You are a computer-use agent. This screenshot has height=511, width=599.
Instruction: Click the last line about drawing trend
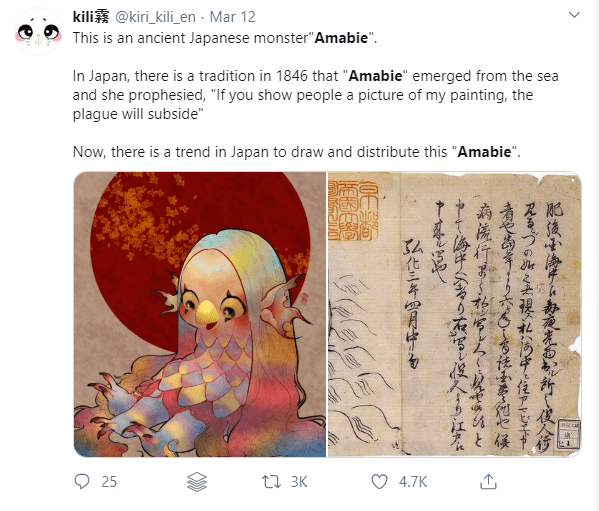[x=296, y=152]
